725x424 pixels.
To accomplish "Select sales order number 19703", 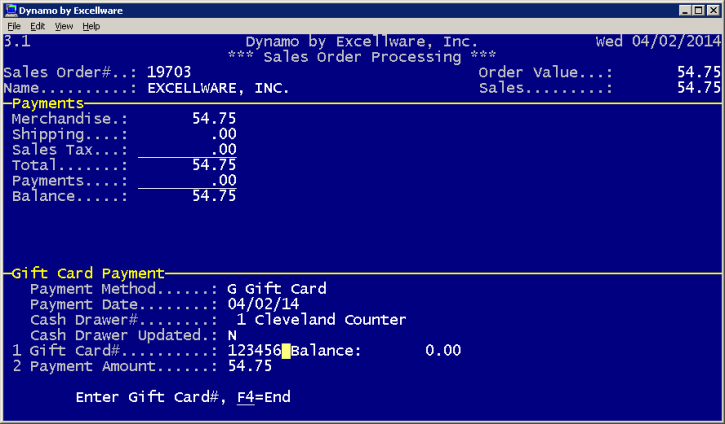I will (x=169, y=72).
